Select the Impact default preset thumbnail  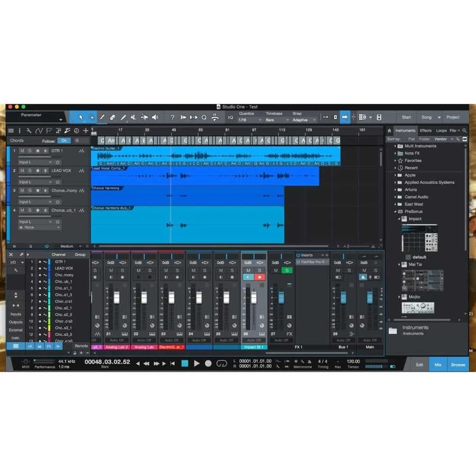(419, 238)
